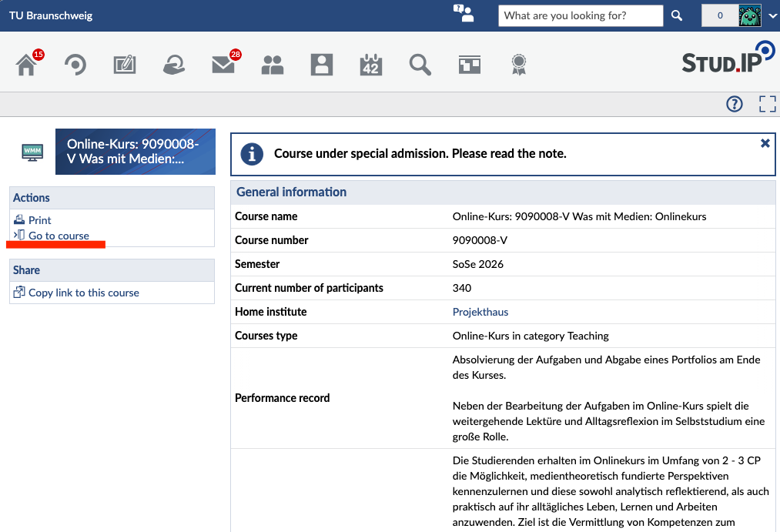Open the Search magnifier in main navigation
This screenshot has width=780, height=532.
[420, 65]
